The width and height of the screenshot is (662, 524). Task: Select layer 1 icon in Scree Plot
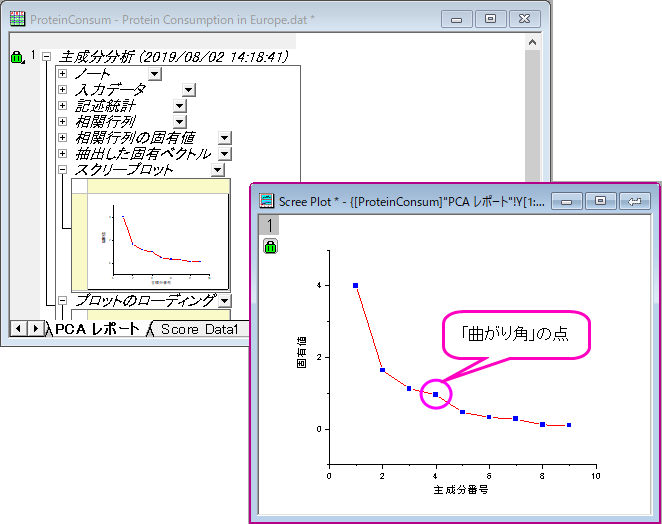click(x=269, y=225)
